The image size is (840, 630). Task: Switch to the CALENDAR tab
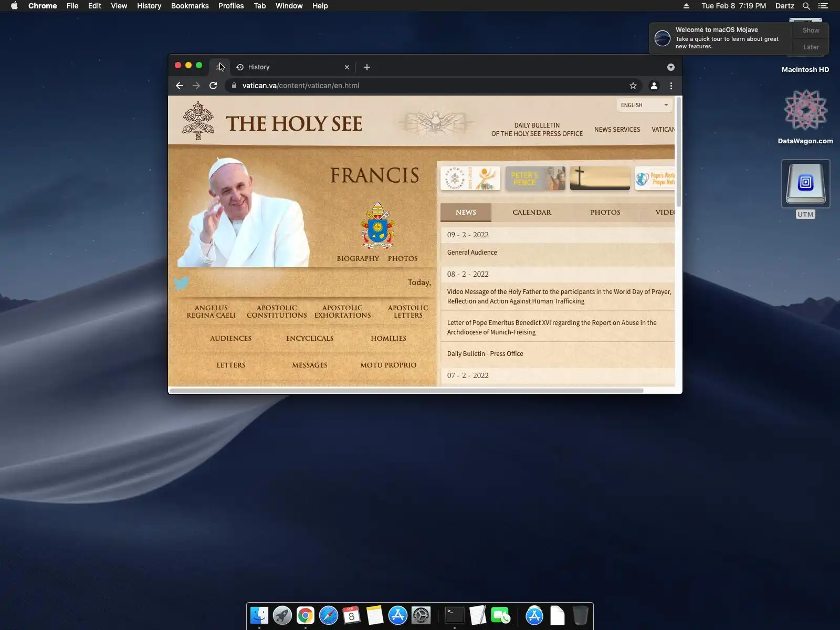click(532, 213)
